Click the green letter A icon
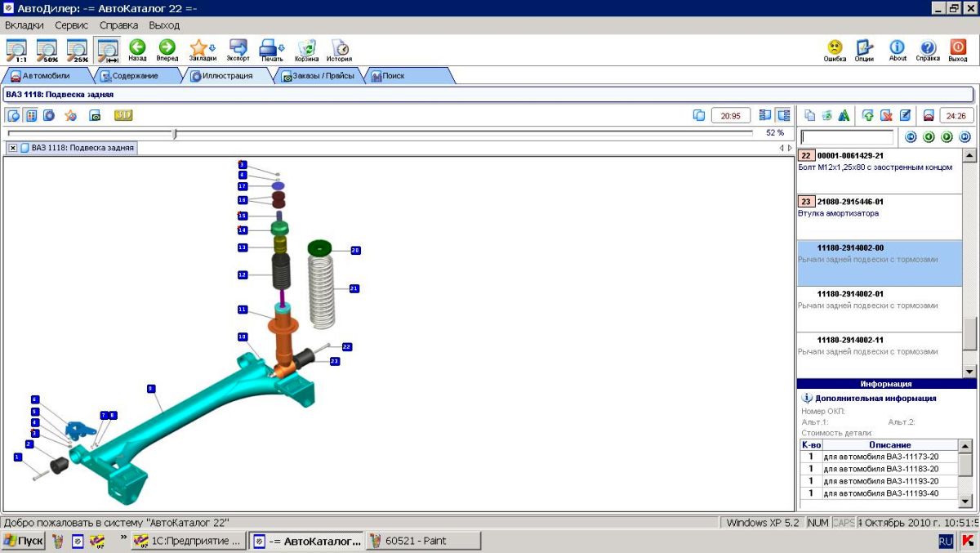Image resolution: width=980 pixels, height=553 pixels. click(x=844, y=115)
